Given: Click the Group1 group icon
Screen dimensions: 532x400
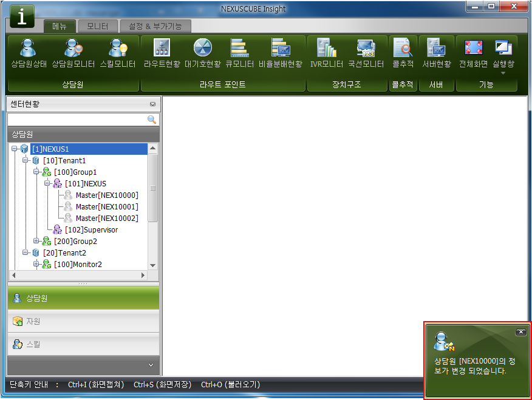Looking at the screenshot, I should (47, 172).
